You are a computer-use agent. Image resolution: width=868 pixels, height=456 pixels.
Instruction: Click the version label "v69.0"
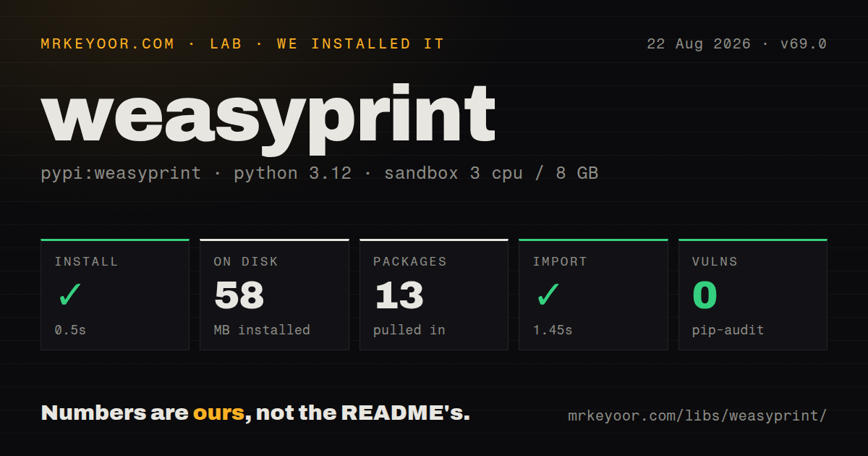click(x=803, y=43)
